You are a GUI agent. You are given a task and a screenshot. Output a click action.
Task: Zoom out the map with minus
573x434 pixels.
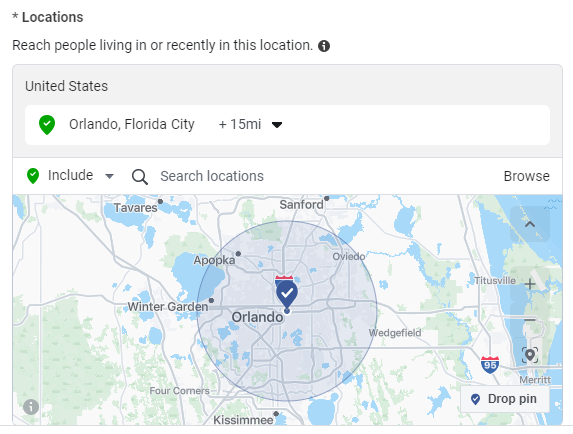tap(530, 320)
